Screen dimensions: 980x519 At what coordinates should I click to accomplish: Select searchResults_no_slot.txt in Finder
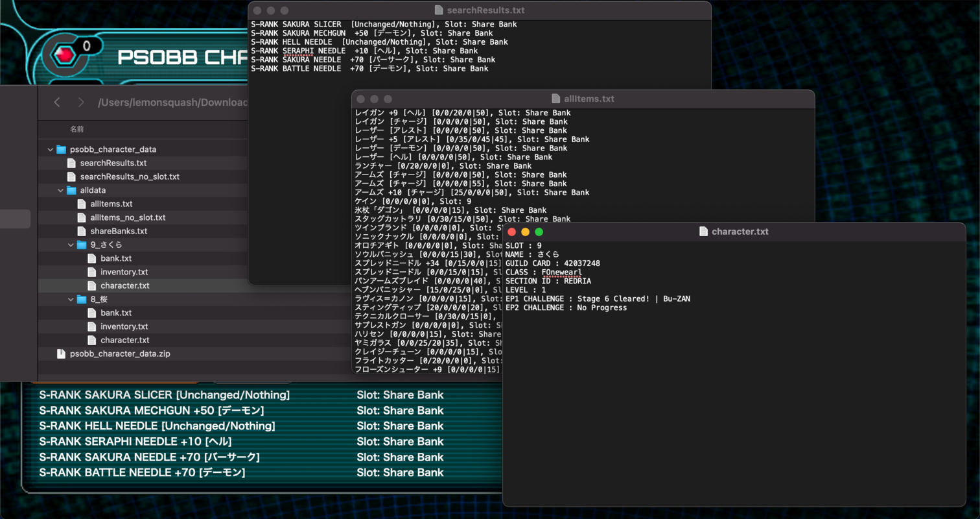[x=130, y=176]
